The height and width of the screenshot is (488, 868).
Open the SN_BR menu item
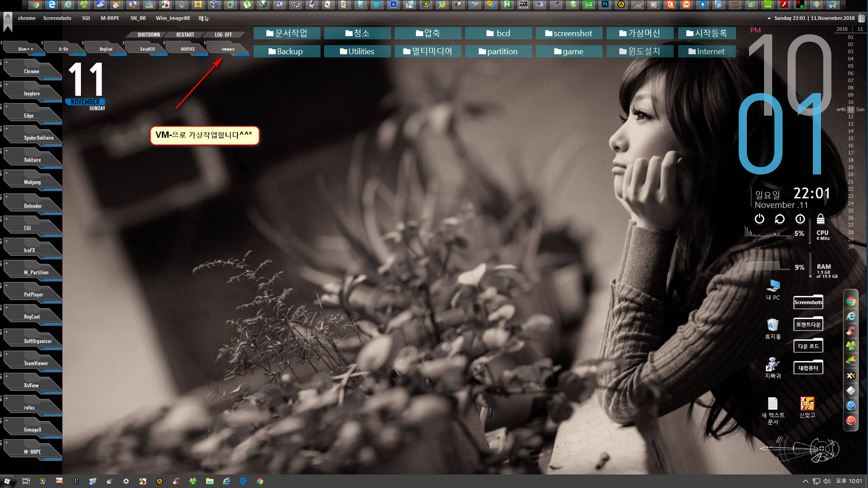point(138,19)
